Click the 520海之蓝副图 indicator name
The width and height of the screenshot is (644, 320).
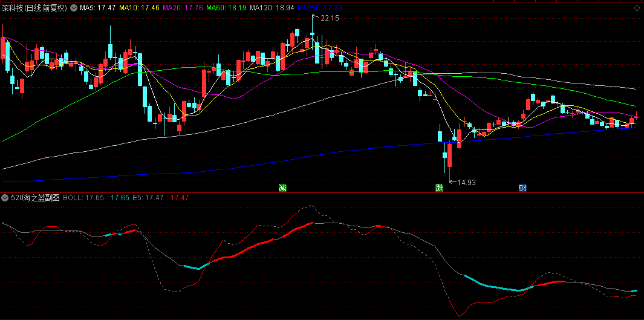35,198
